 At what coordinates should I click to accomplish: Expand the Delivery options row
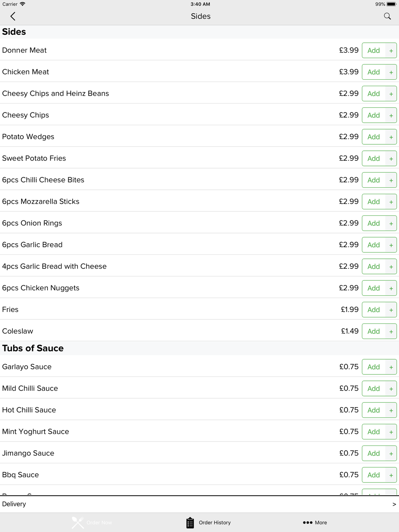pyautogui.click(x=199, y=504)
